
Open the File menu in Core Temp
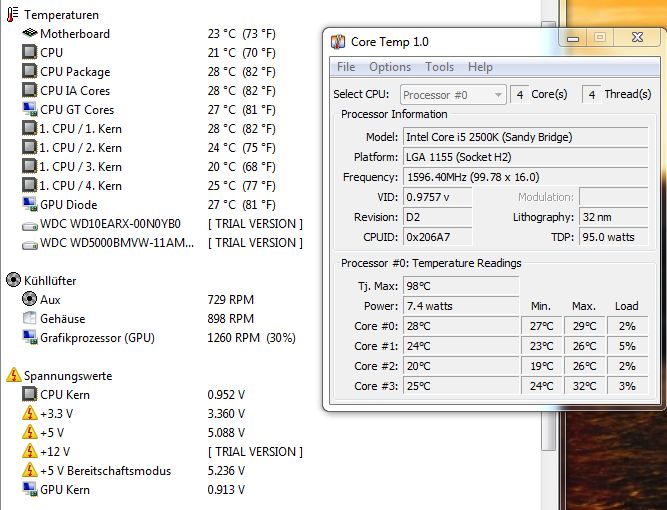tap(346, 67)
